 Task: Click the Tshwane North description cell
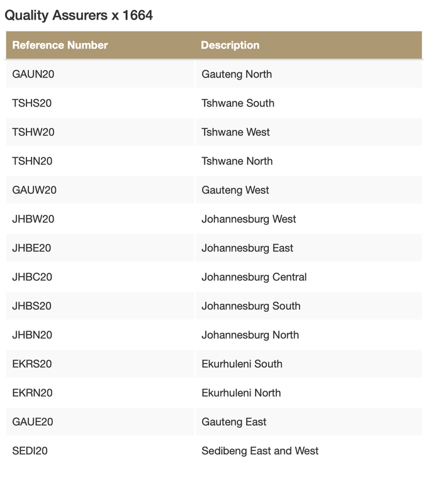click(237, 161)
